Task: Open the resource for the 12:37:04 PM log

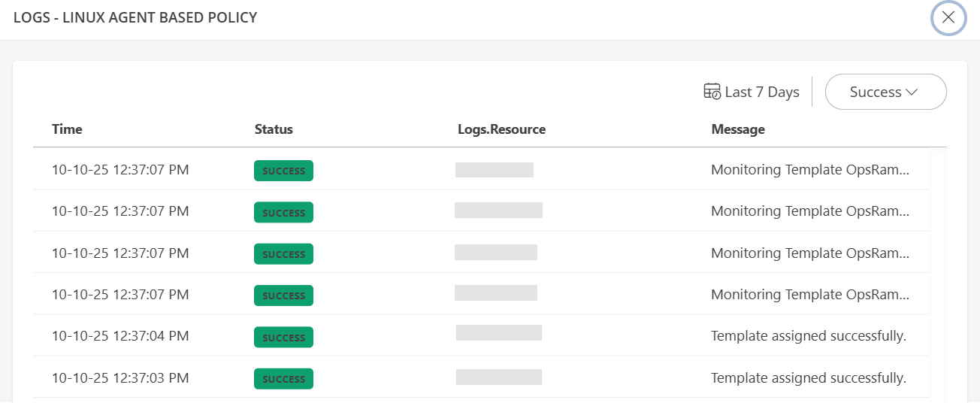Action: point(498,332)
